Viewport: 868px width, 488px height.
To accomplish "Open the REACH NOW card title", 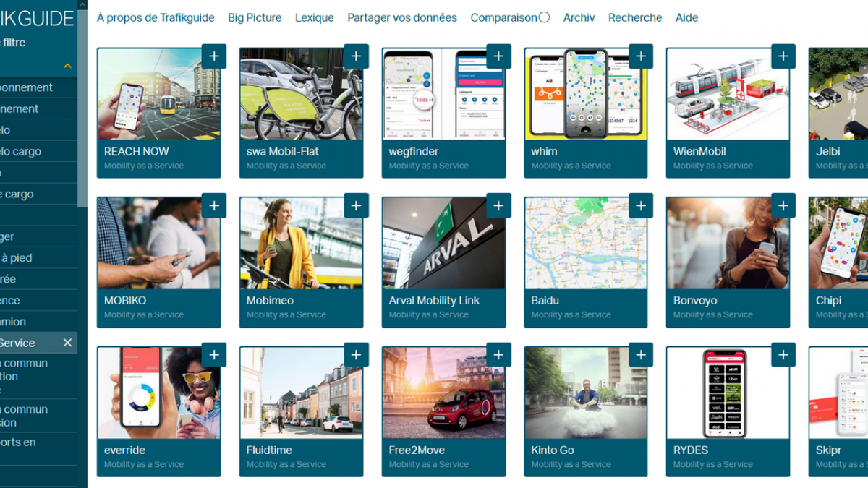I will point(137,151).
